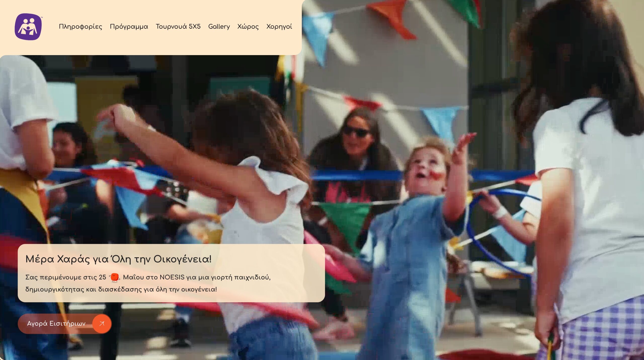This screenshot has height=360, width=644.
Task: Click the word Μαΐου after the mascot
Action: [x=133, y=277]
